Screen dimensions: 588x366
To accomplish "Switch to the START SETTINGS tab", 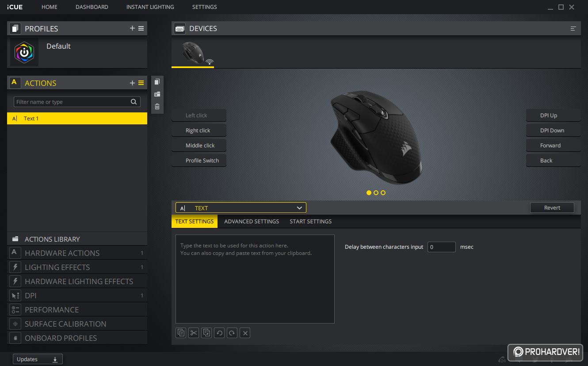I will click(x=311, y=221).
